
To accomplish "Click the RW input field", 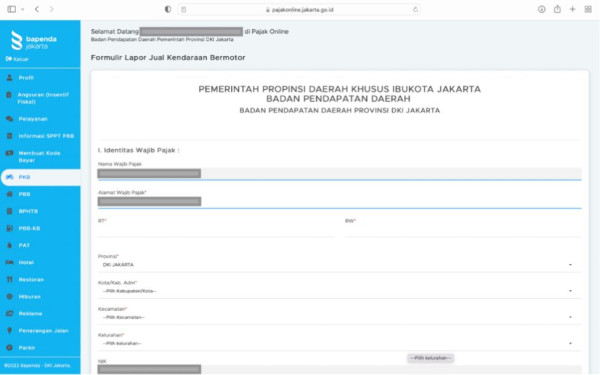I will pyautogui.click(x=463, y=231).
